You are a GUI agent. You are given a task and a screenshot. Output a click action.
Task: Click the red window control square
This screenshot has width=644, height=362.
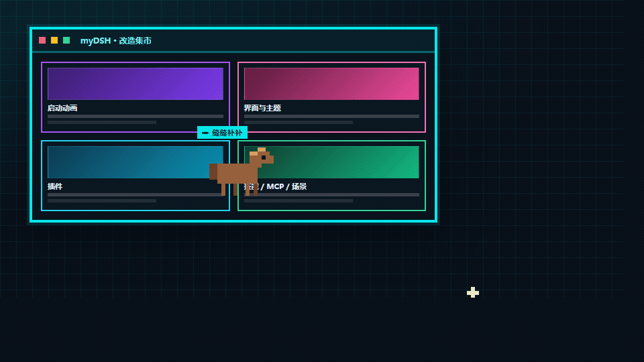coord(42,40)
